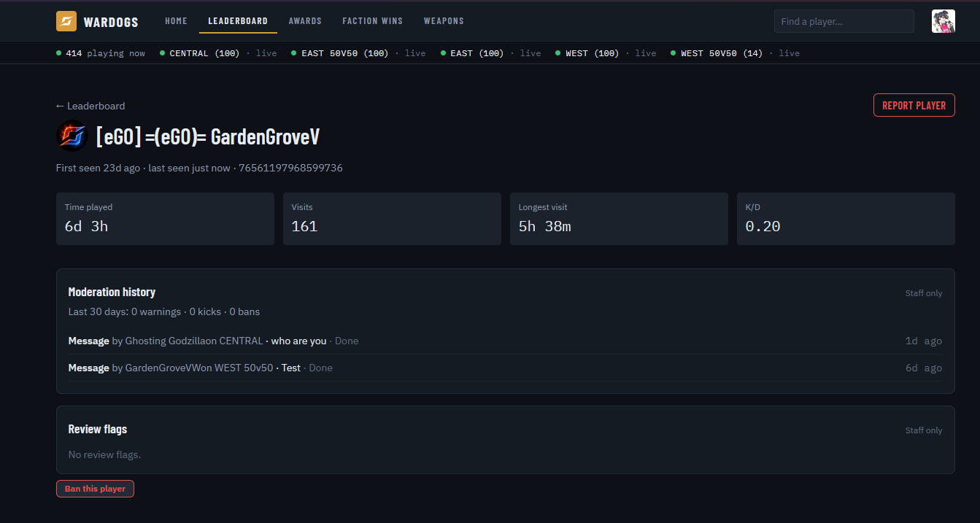Click the Wardogs logo icon
This screenshot has width=980, height=523.
(x=66, y=21)
